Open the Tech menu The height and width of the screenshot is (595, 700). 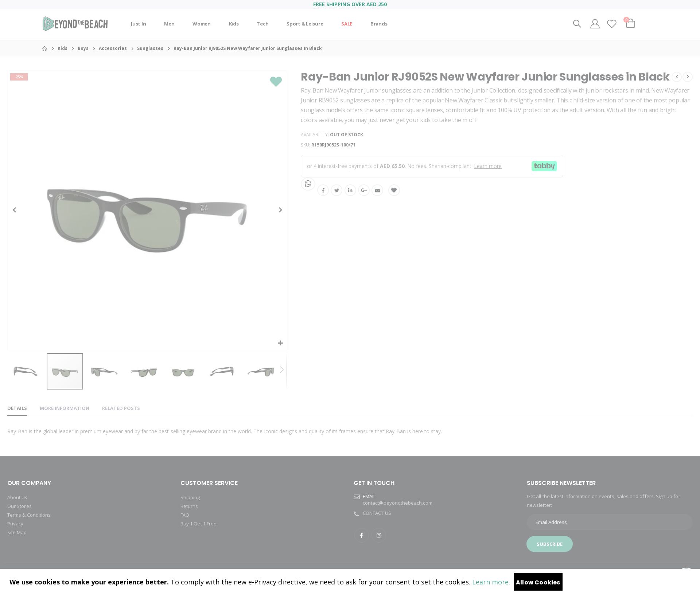click(262, 24)
